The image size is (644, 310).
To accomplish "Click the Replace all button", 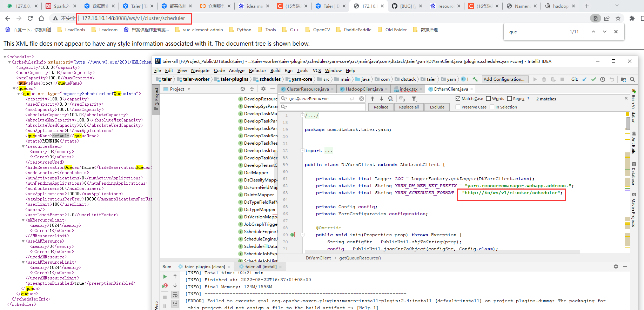I will (409, 107).
